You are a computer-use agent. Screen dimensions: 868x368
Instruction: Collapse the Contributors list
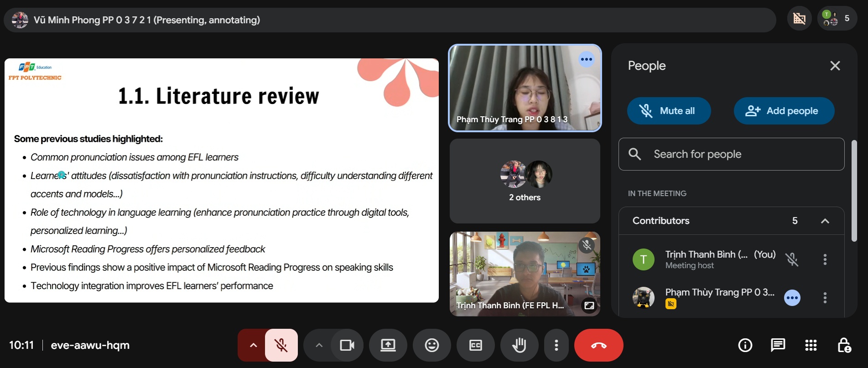[x=825, y=221]
